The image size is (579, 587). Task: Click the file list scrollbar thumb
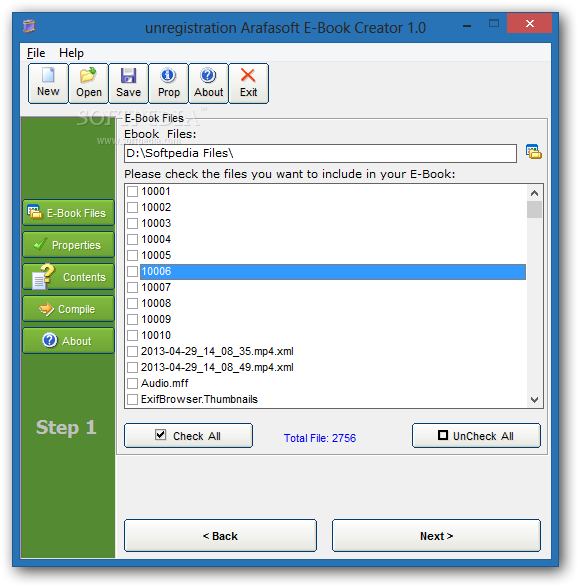coord(534,209)
